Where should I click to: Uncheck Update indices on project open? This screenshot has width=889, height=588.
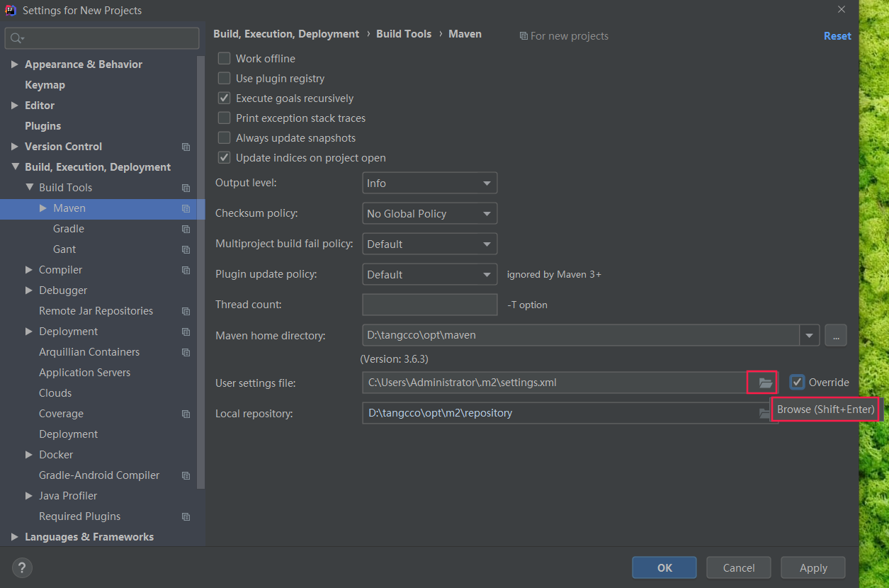click(x=224, y=157)
